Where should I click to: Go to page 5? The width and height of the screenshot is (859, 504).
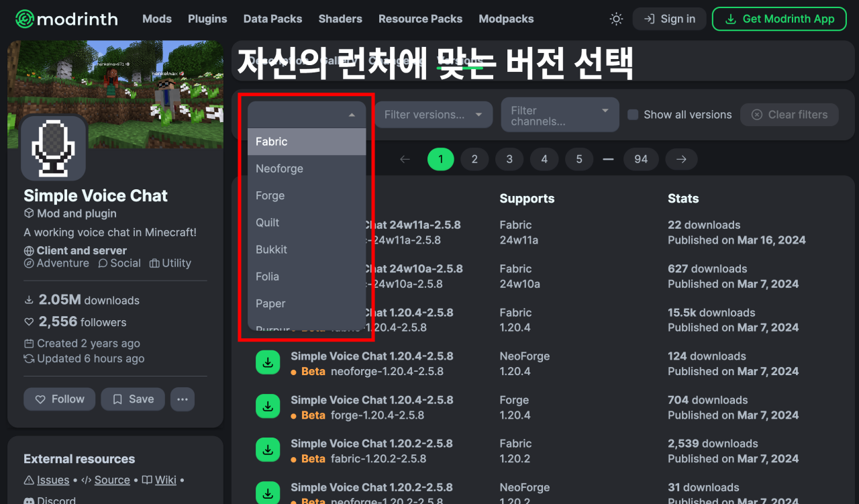point(579,159)
